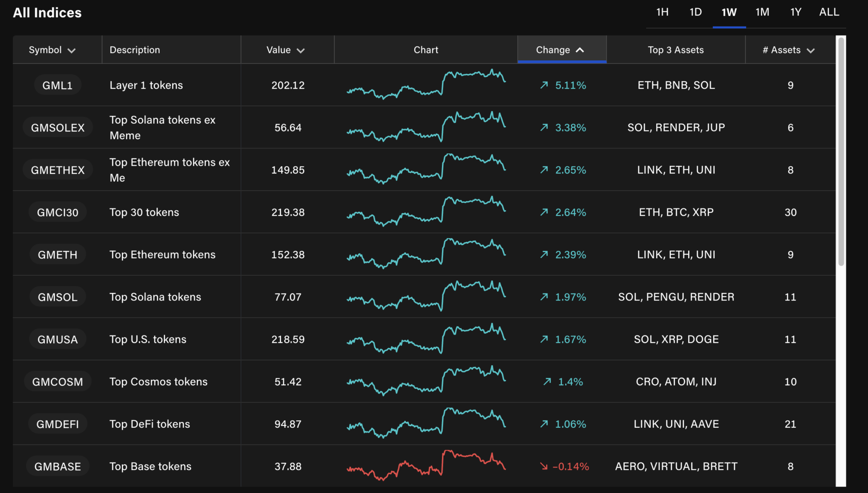Click the Top U.S. tokens sparkline chart
The image size is (868, 493).
(426, 339)
